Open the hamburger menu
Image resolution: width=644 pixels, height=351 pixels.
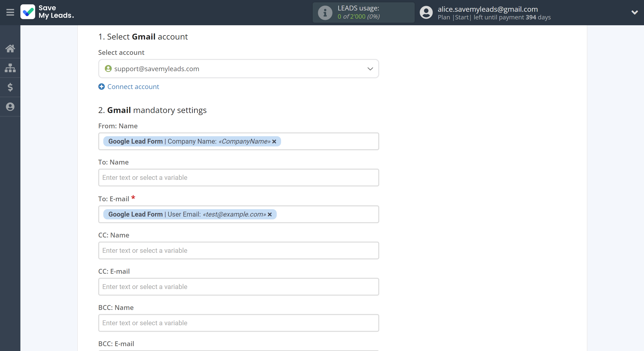coord(10,12)
